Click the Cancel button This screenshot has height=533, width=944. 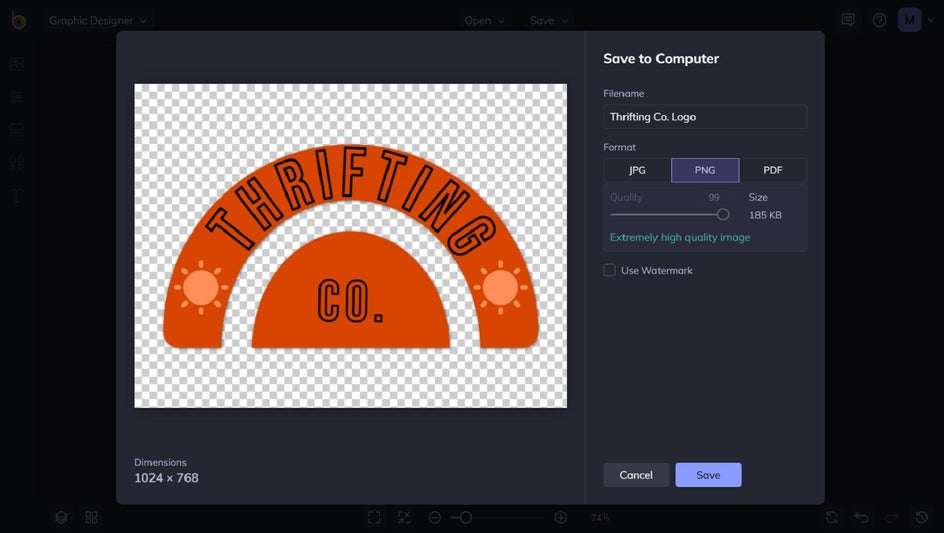point(636,475)
